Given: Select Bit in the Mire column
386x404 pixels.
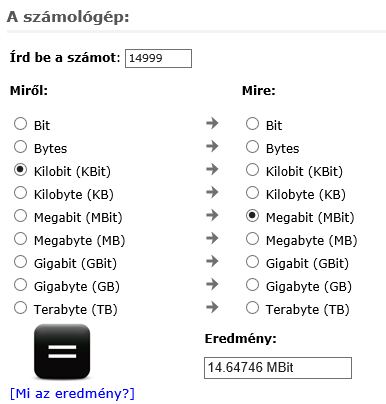Looking at the screenshot, I should click(252, 124).
